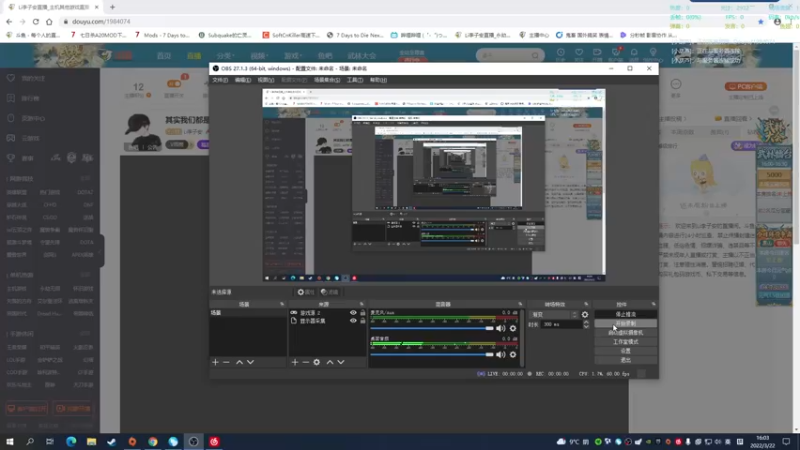Add a new scene with the plus icon
Image resolution: width=800 pixels, height=450 pixels.
click(215, 362)
